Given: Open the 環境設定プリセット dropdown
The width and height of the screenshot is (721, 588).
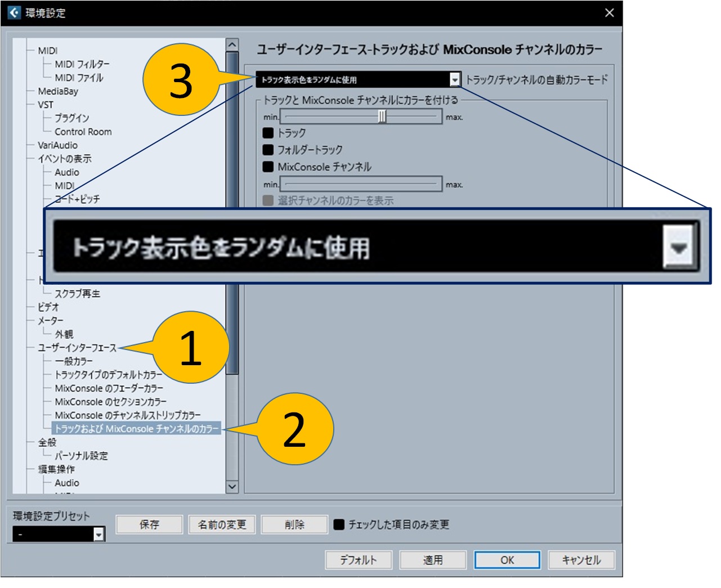Looking at the screenshot, I should [x=99, y=534].
